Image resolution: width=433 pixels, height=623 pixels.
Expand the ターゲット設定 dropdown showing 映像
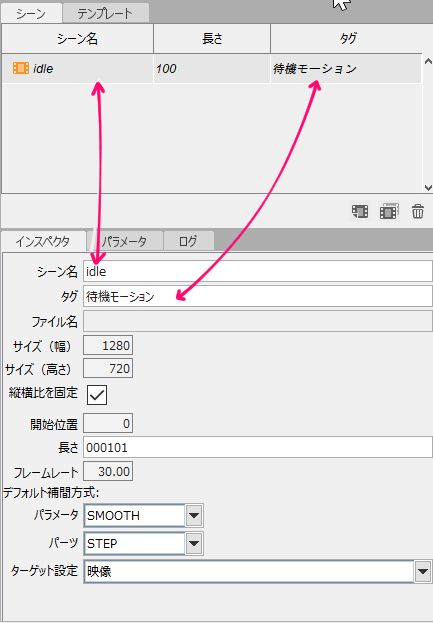click(x=423, y=571)
